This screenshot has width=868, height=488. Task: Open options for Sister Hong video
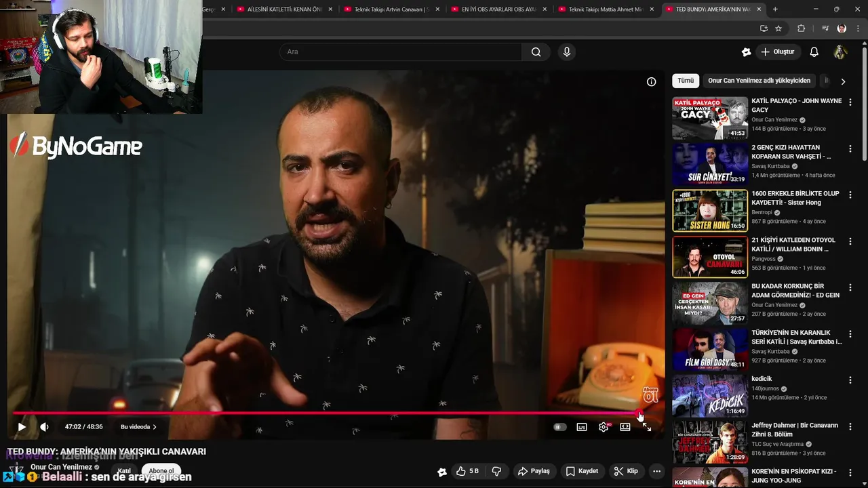[850, 195]
